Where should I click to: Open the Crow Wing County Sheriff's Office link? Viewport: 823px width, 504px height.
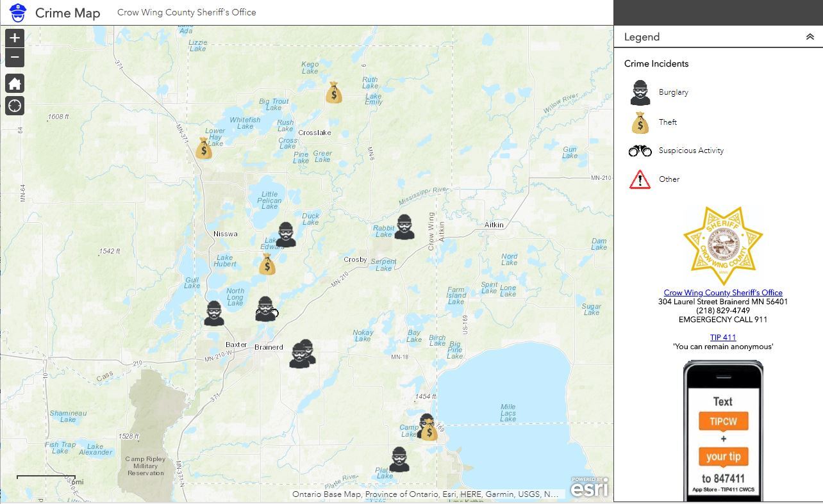(722, 293)
